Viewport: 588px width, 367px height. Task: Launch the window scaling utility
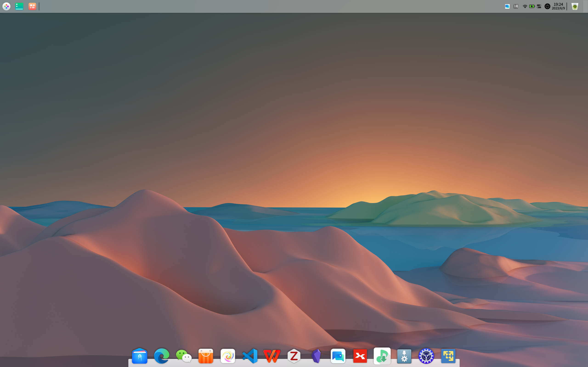point(448,356)
